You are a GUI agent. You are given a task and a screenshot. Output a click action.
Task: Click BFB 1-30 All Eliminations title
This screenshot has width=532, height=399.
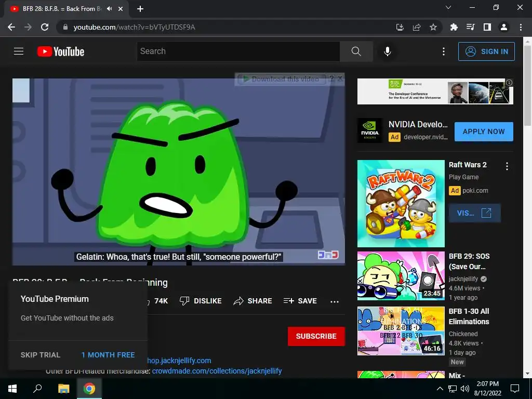click(469, 316)
